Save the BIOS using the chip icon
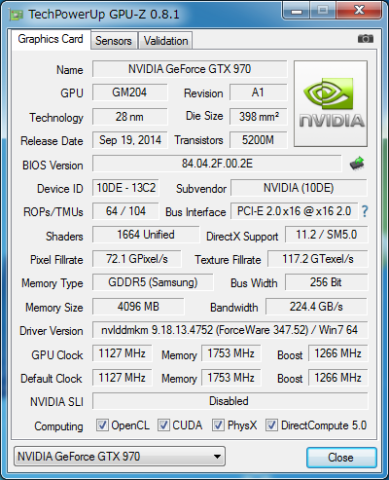Image resolution: width=389 pixels, height=480 pixels. point(357,163)
